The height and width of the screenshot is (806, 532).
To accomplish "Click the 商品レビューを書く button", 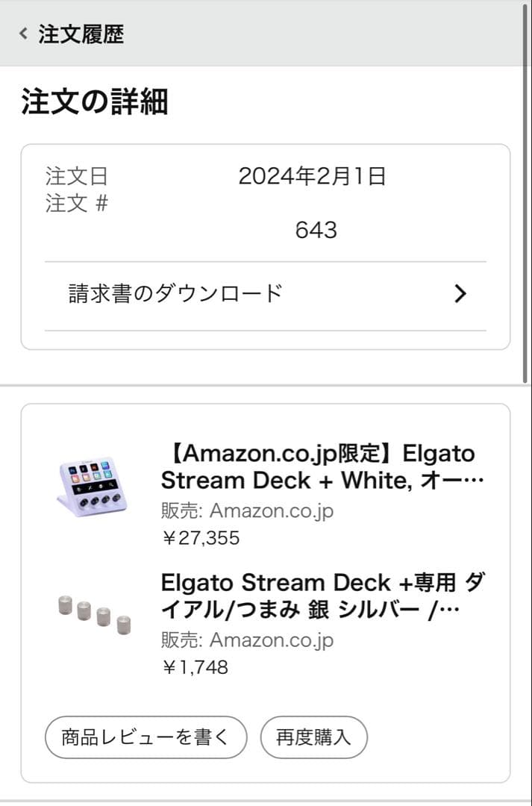I will click(146, 737).
